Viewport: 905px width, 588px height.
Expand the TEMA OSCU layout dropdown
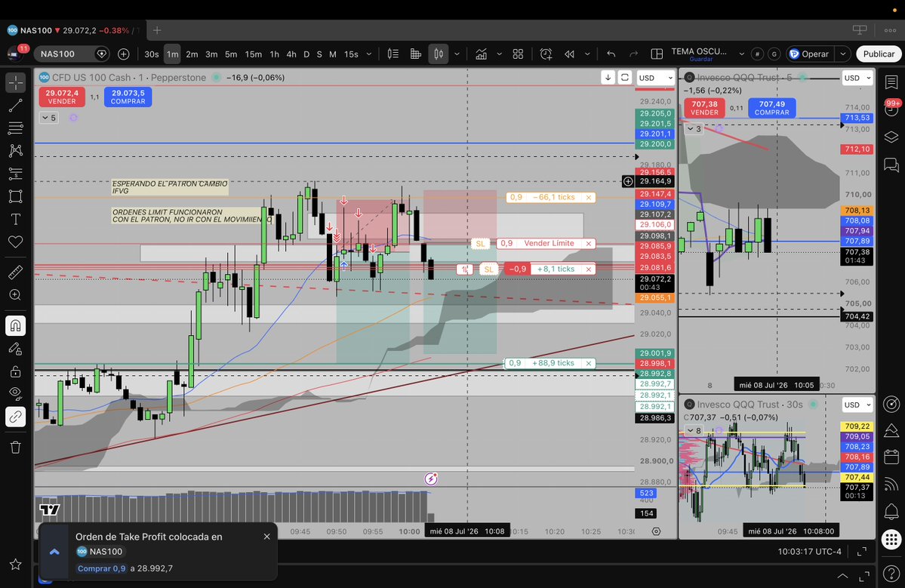coord(742,54)
